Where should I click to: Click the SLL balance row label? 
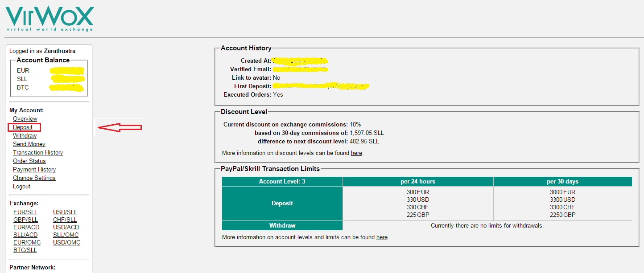[22, 79]
